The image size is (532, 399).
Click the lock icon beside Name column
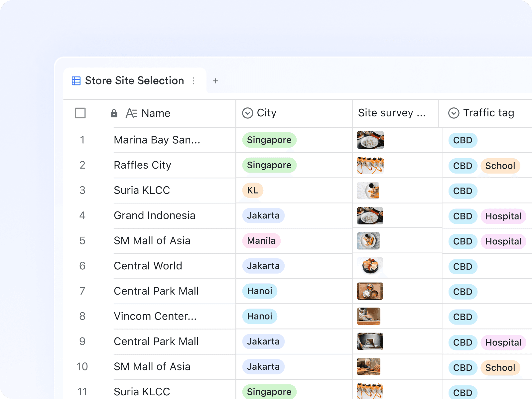click(x=114, y=113)
